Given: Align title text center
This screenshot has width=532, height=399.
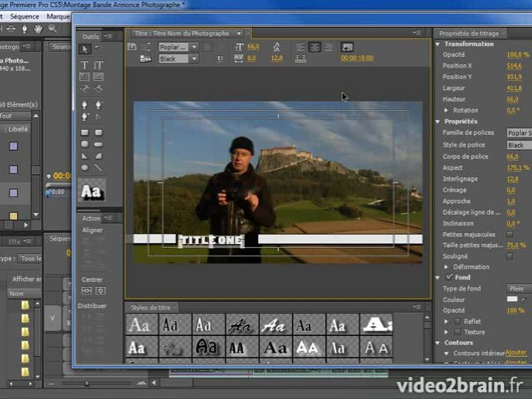Looking at the screenshot, I should click(314, 47).
